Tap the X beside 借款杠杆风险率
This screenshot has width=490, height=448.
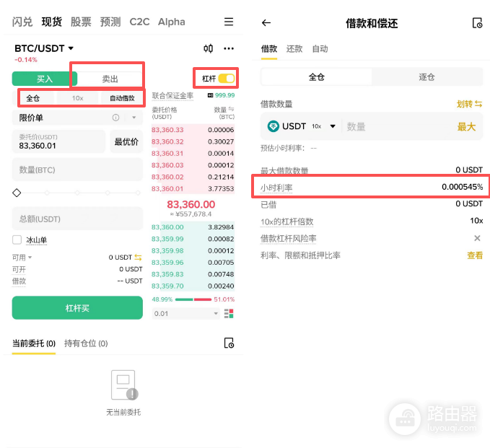click(x=477, y=238)
